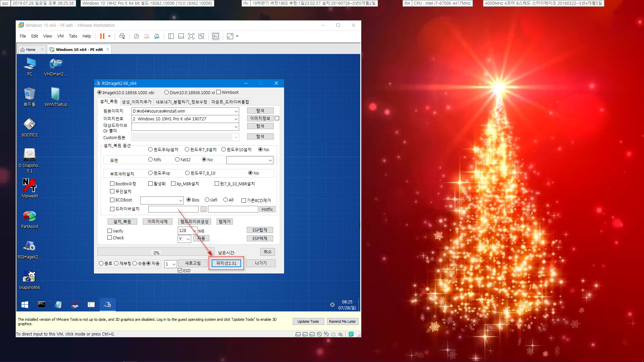The width and height of the screenshot is (644, 362).
Task: Click Send Ctrl+Alt+Del toolbar icon
Action: [x=122, y=36]
